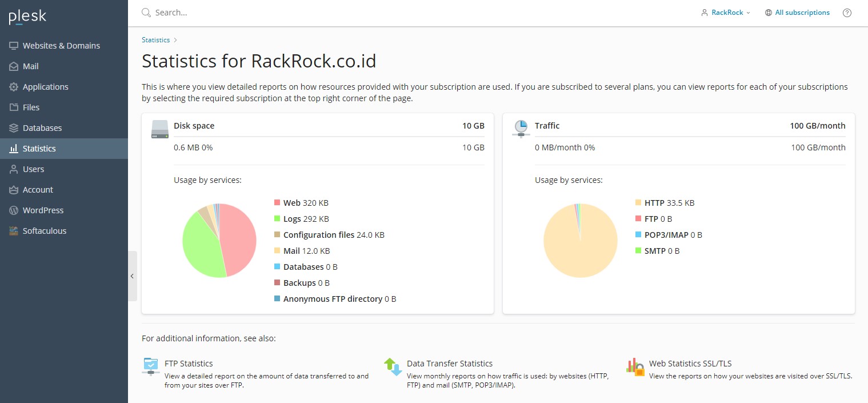Click the SMTP legend color swatch

(638, 251)
